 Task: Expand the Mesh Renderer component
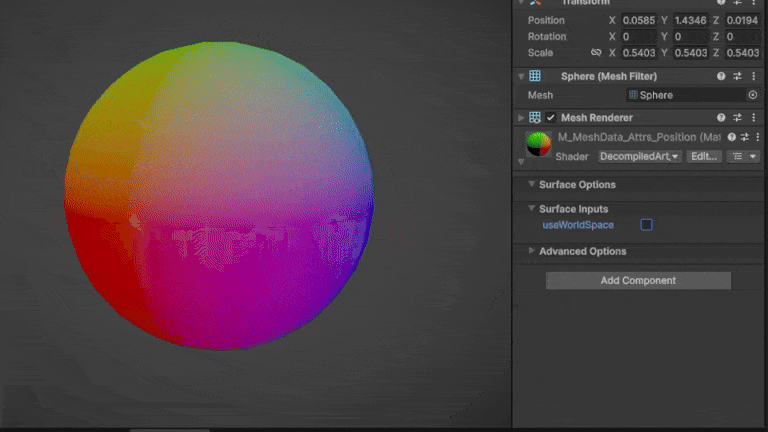[x=521, y=118]
